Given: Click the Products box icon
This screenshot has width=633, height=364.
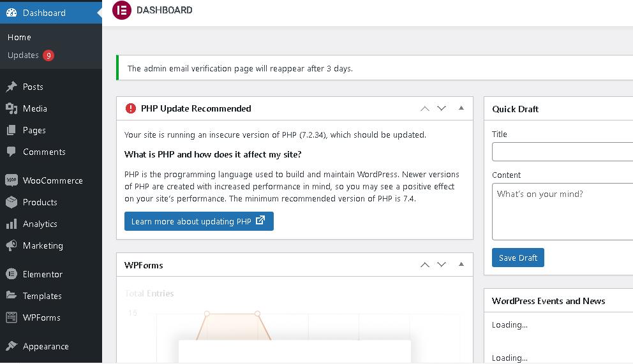Looking at the screenshot, I should [x=11, y=202].
